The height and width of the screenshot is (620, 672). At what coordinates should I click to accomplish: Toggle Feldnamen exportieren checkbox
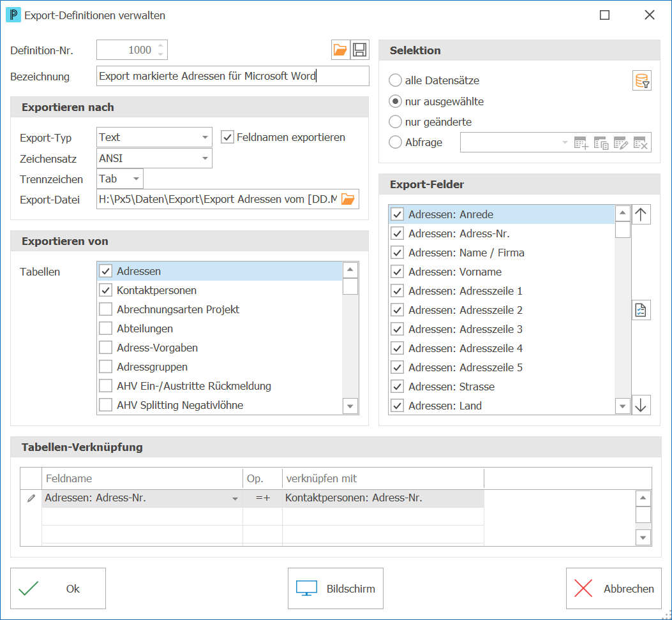(x=227, y=138)
